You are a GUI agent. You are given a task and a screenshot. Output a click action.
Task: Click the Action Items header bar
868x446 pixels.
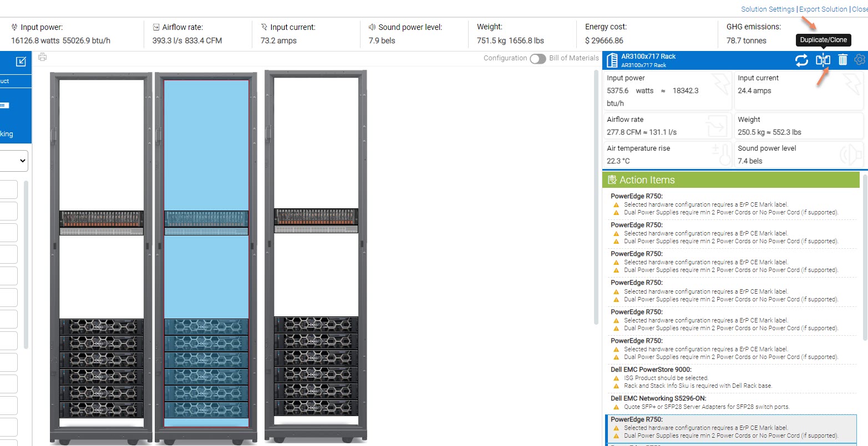click(x=730, y=180)
